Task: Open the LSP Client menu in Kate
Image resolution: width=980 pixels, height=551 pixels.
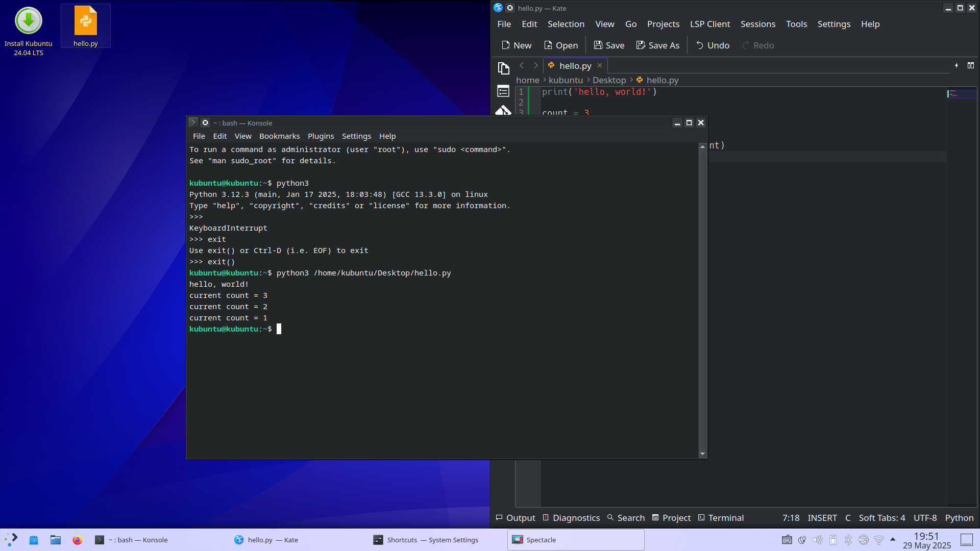Action: pyautogui.click(x=709, y=24)
